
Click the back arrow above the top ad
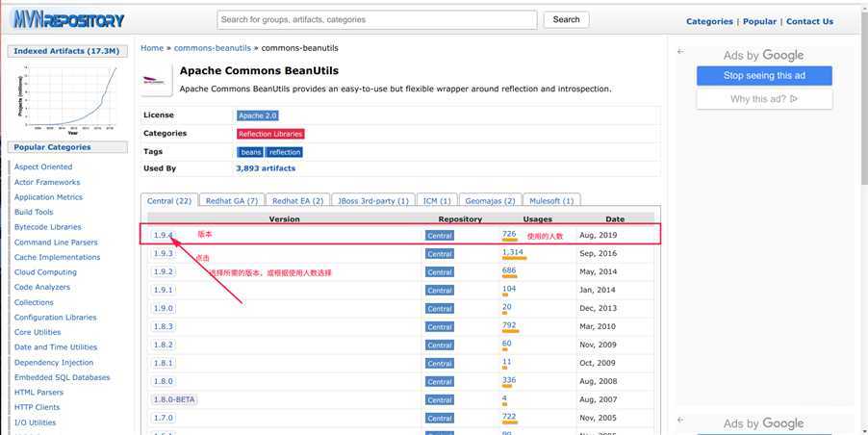coord(680,51)
